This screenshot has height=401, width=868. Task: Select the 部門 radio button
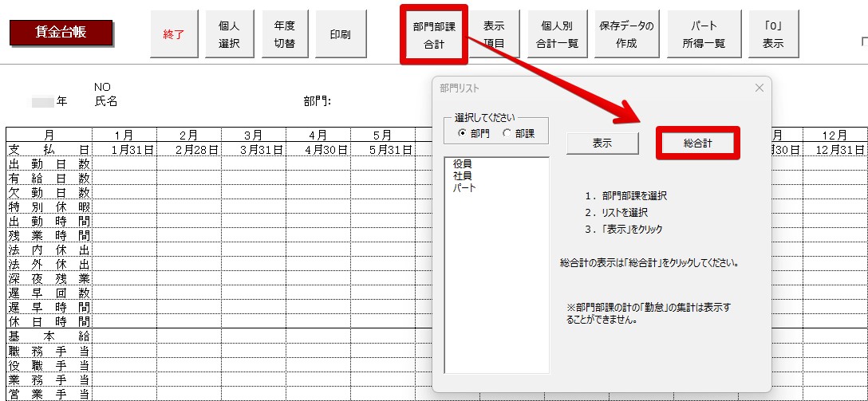tap(463, 133)
